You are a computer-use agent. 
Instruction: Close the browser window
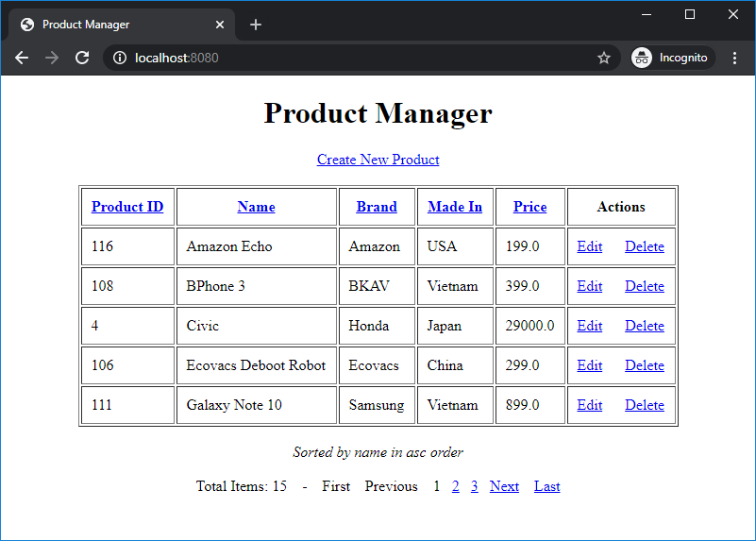[733, 14]
